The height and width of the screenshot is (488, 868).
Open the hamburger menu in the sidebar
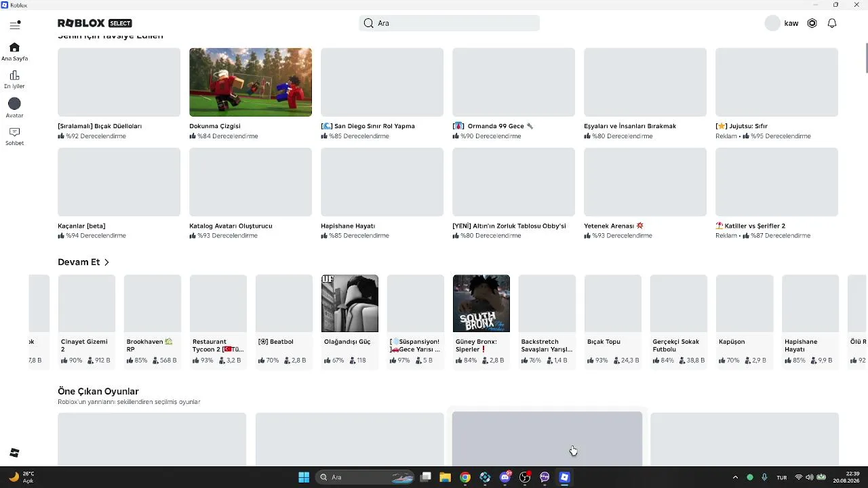pos(14,25)
